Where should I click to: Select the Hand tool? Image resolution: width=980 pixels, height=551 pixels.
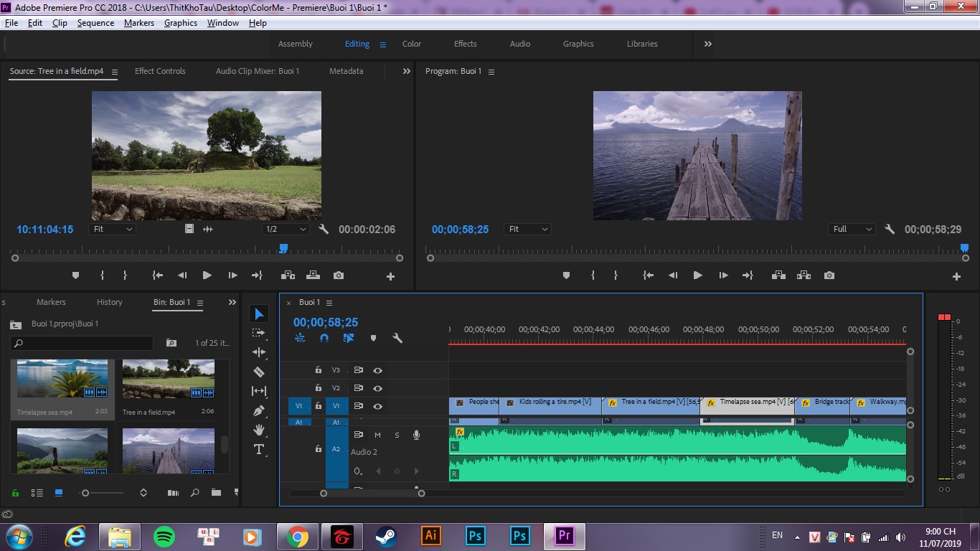tap(259, 430)
